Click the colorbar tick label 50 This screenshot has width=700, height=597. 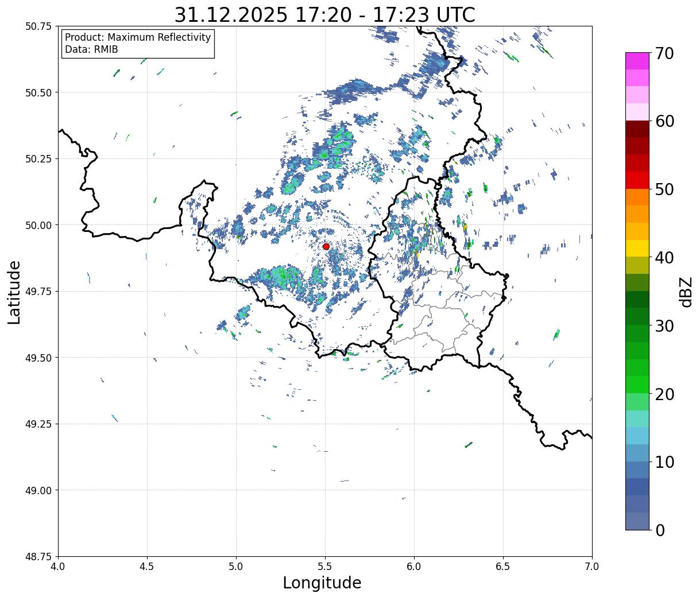click(664, 189)
